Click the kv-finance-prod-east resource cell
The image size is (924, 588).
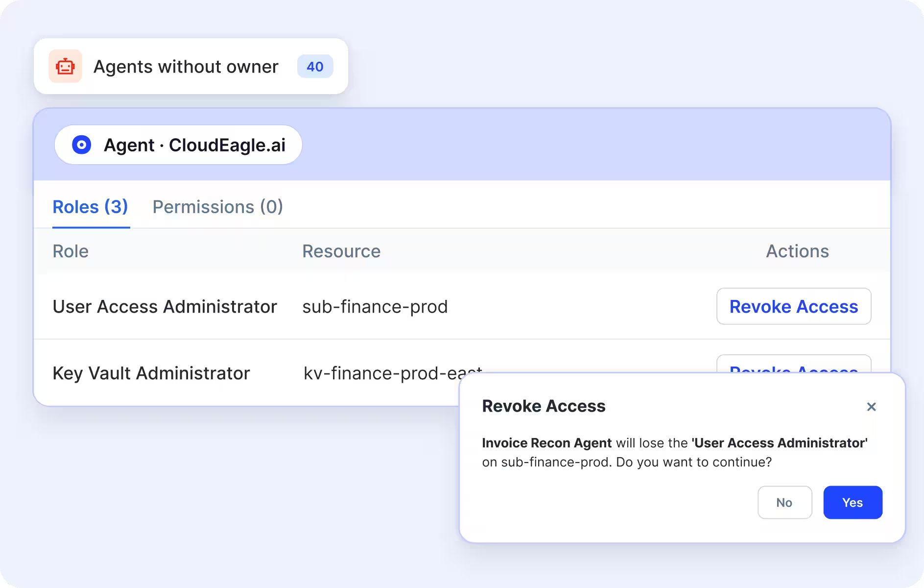coord(393,373)
